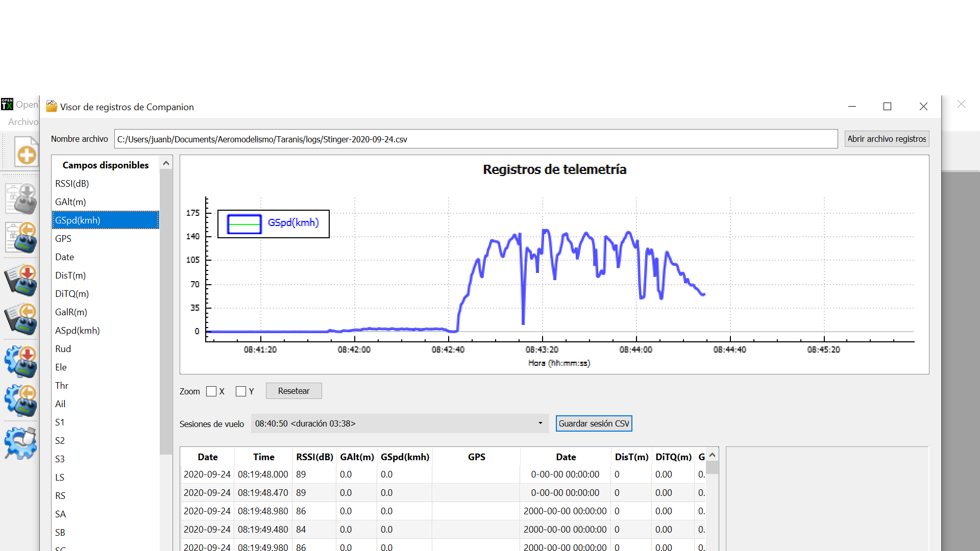Click read models from radio icon
The image size is (980, 551).
pyautogui.click(x=21, y=238)
